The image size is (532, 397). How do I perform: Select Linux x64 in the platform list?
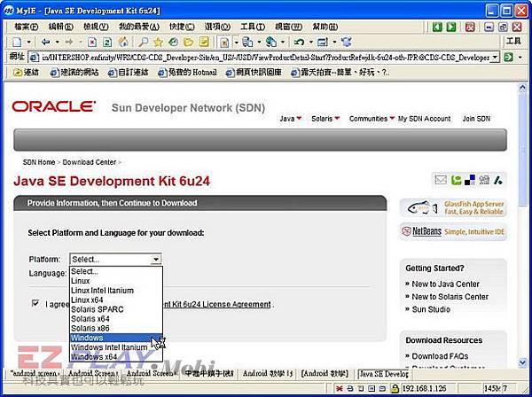116,300
